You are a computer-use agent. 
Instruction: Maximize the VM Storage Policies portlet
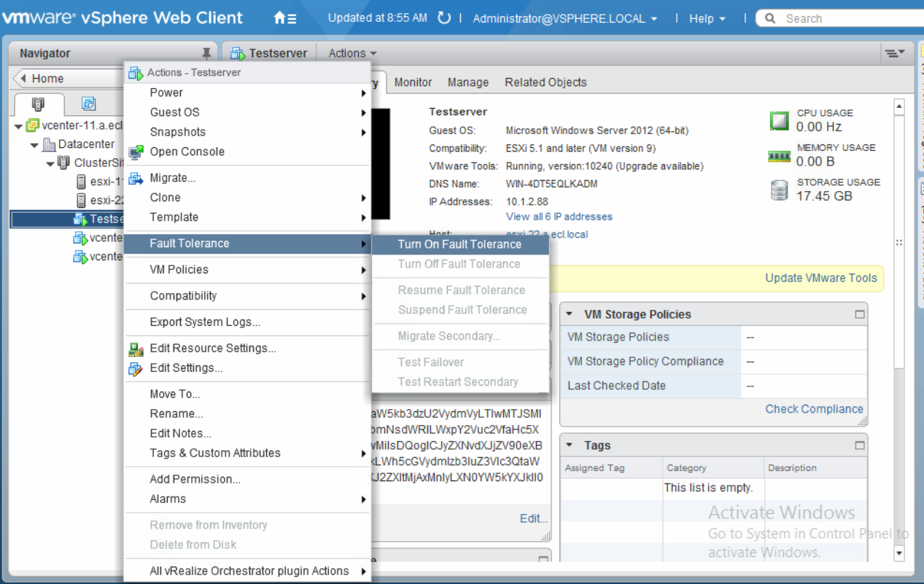tap(860, 314)
